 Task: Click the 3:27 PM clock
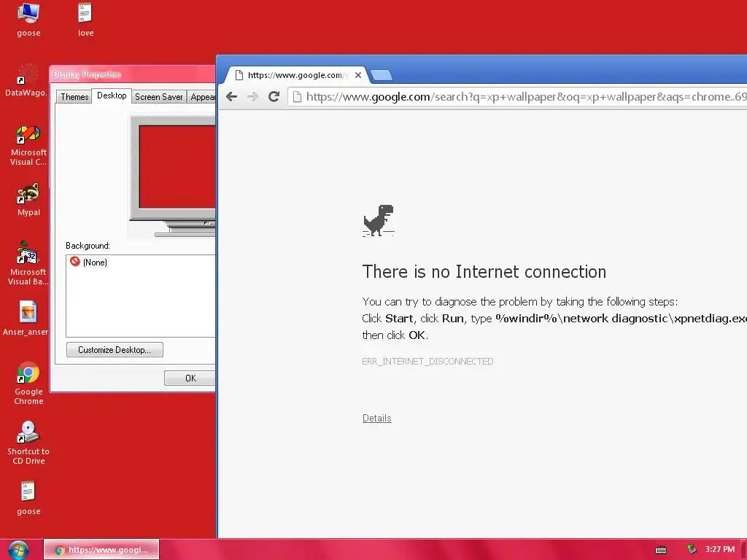click(x=720, y=549)
